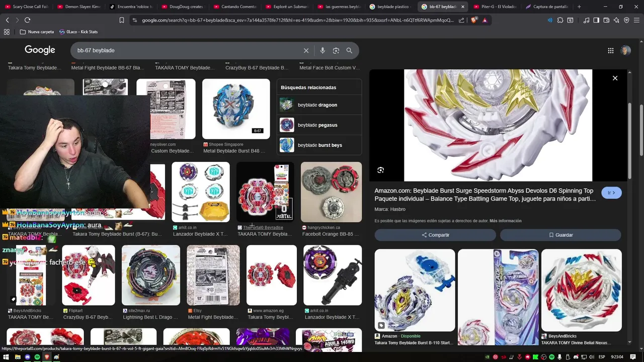Switch to the beyblade plastico tab
Image resolution: width=644 pixels, height=362 pixels.
[x=390, y=7]
